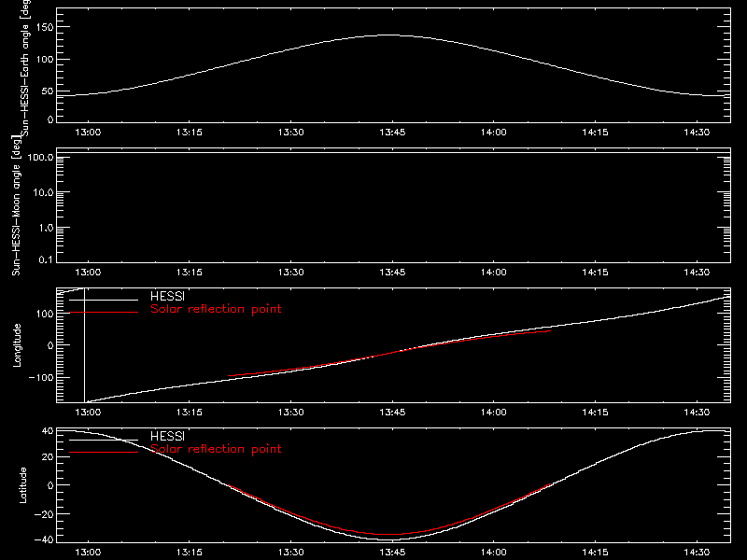Click peak of the Sun-HESSI-Earth angle curve
Screen dimensions: 747x560
tap(389, 35)
